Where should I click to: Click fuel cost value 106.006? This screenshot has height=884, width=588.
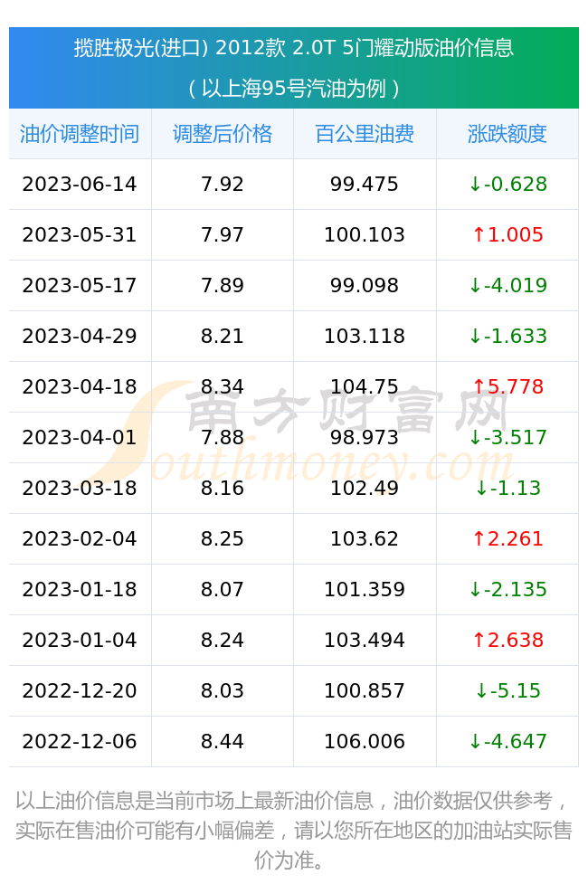[x=365, y=742]
